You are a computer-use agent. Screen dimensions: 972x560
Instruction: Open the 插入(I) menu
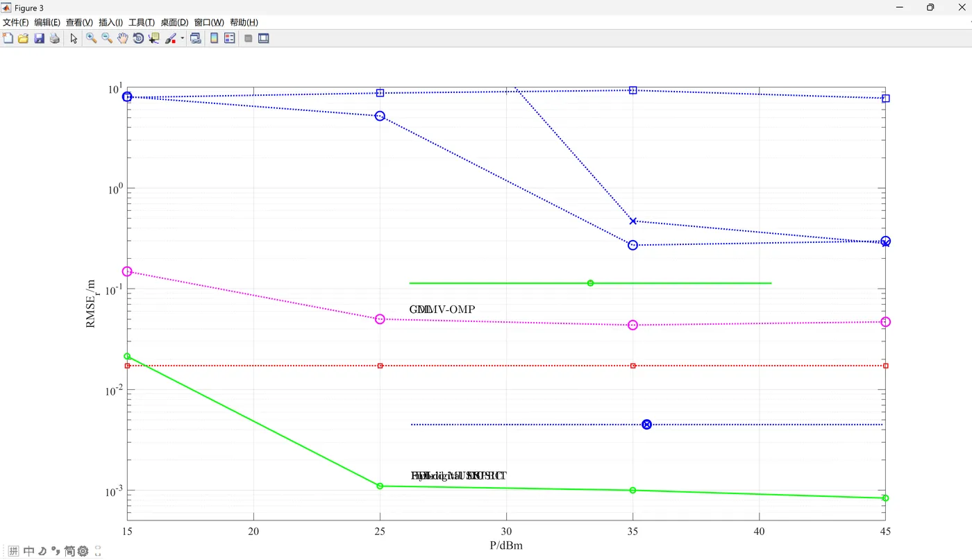110,23
